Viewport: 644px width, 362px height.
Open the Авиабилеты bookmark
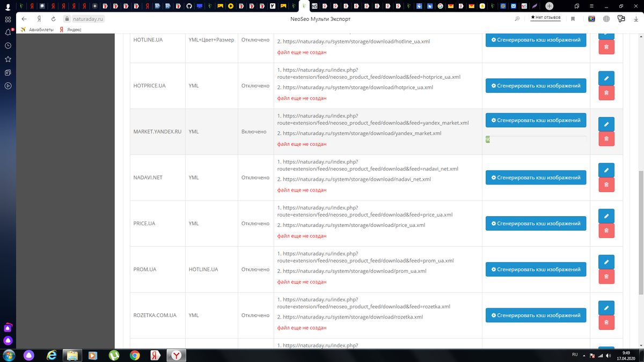[x=37, y=29]
